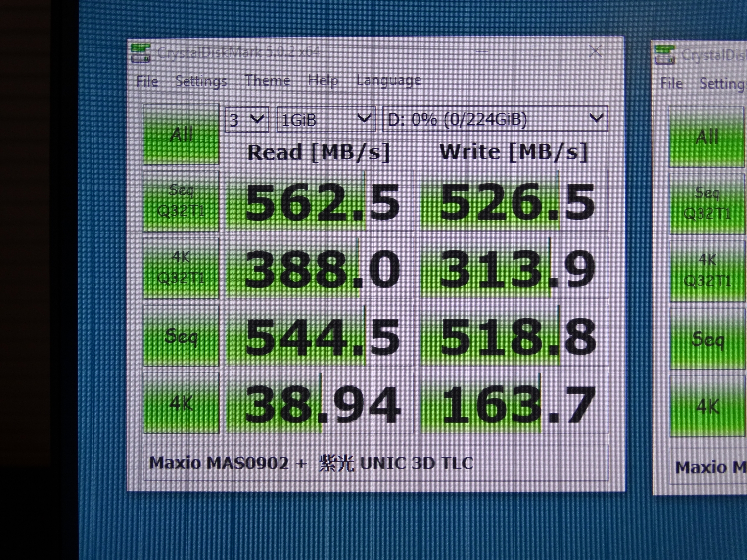The width and height of the screenshot is (747, 560).
Task: Start the Seq benchmark test
Action: pyautogui.click(x=181, y=336)
